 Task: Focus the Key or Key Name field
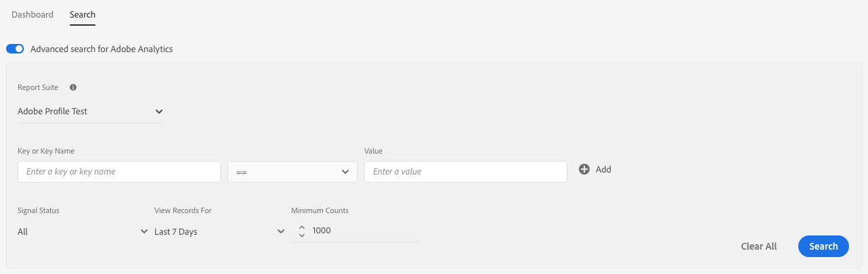(x=119, y=172)
